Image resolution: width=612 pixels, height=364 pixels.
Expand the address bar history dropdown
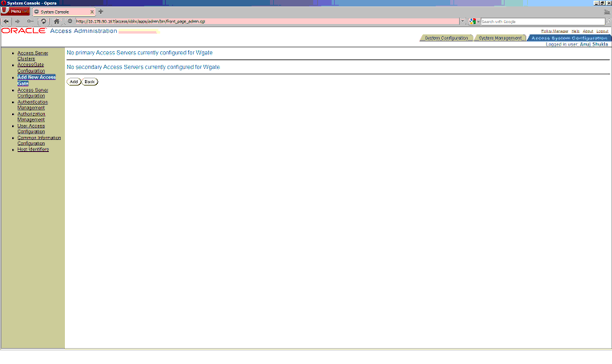tap(462, 22)
